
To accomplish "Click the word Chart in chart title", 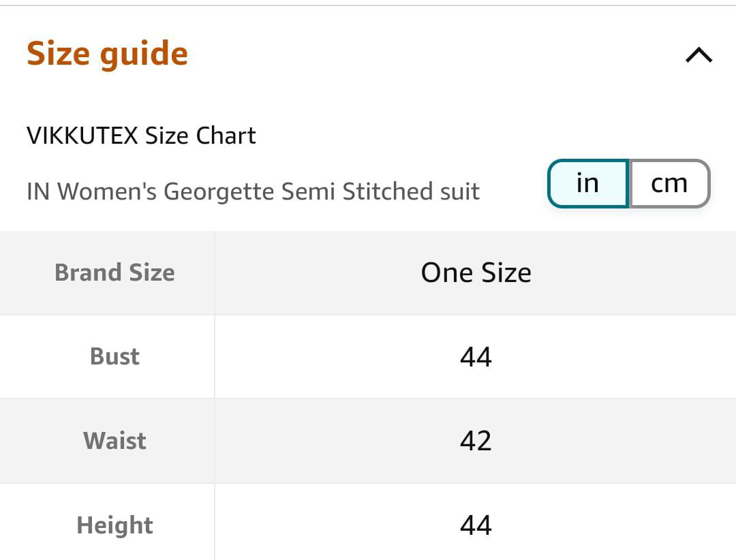I will click(226, 136).
